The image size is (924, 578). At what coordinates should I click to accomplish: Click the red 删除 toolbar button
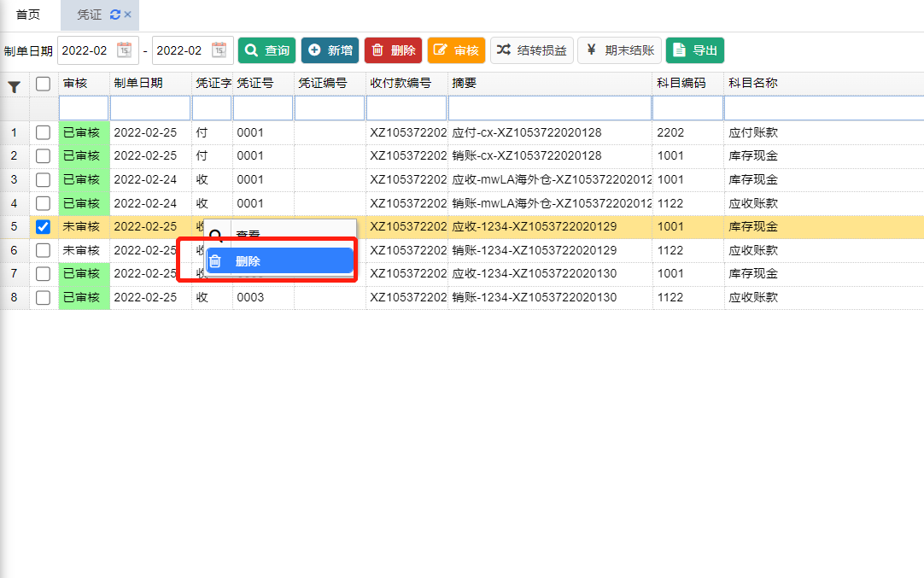(393, 50)
